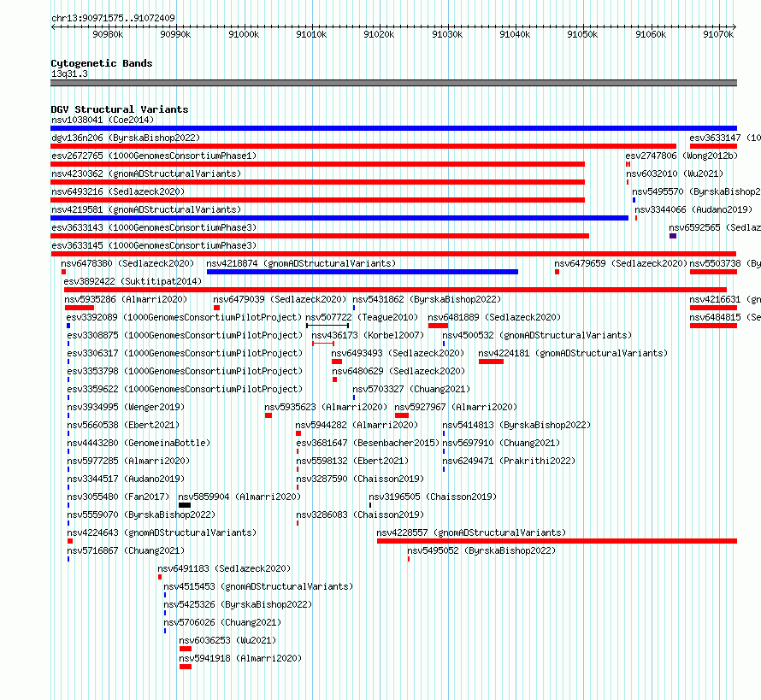761x700 pixels.
Task: Open the esv3892422 (Suktitipat2014) label
Action: (133, 281)
